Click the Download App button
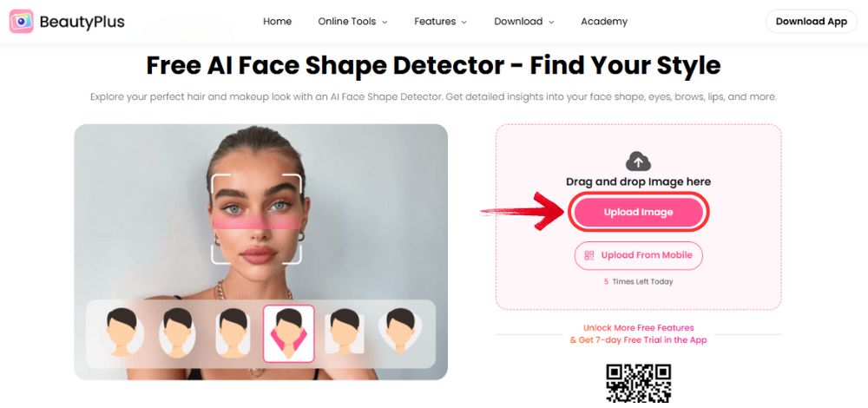Viewport: 868px width, 408px height. pos(811,22)
